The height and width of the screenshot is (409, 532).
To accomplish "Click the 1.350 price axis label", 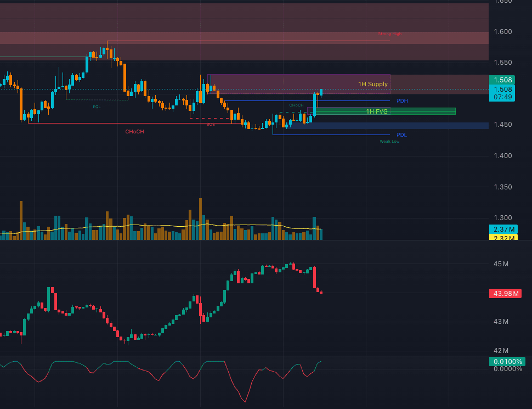I will point(503,187).
